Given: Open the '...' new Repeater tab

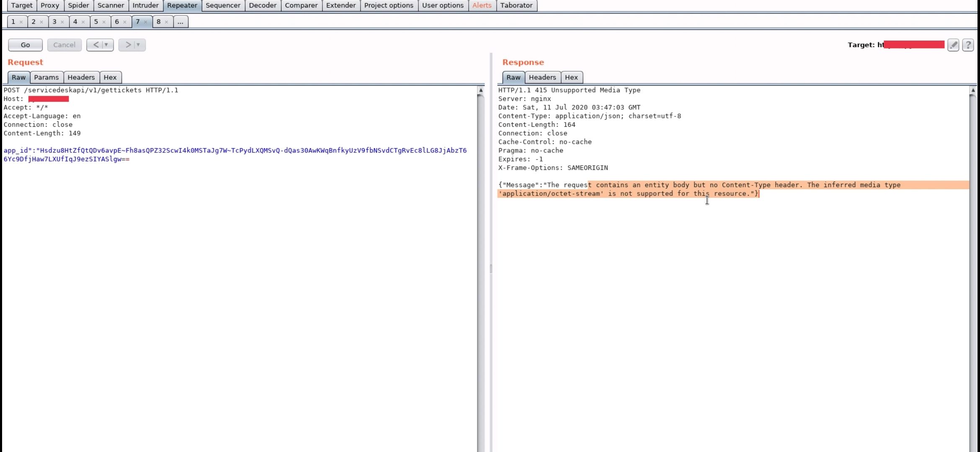Looking at the screenshot, I should click(x=180, y=22).
